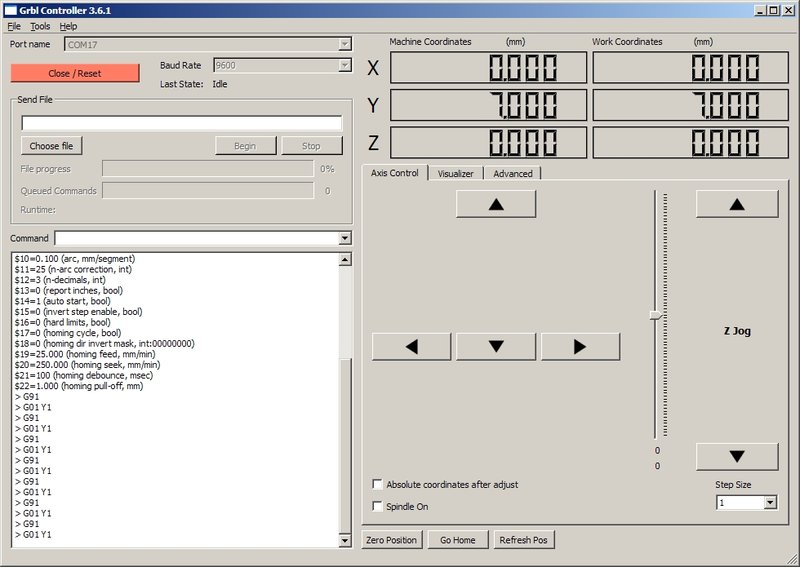Expand the Command history dropdown

click(x=345, y=238)
